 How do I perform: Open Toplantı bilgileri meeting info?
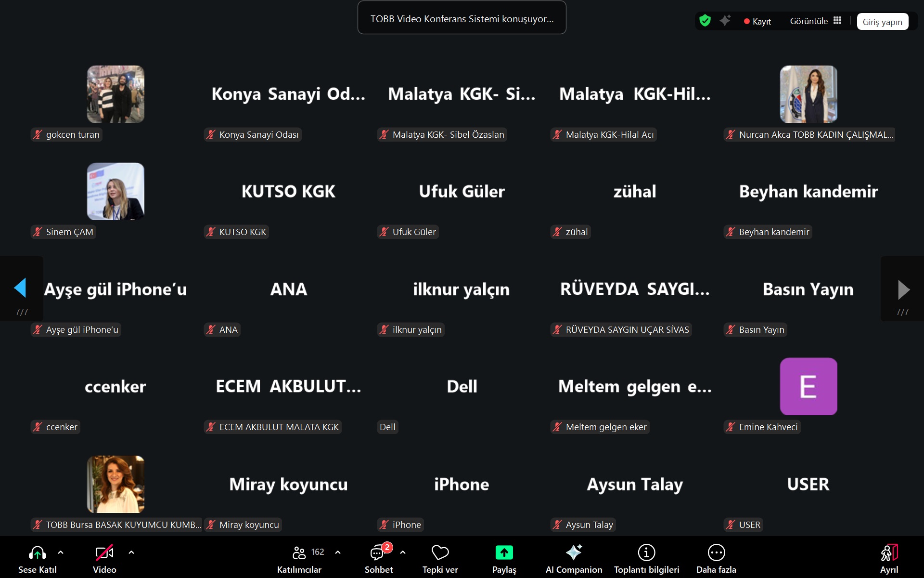(646, 559)
